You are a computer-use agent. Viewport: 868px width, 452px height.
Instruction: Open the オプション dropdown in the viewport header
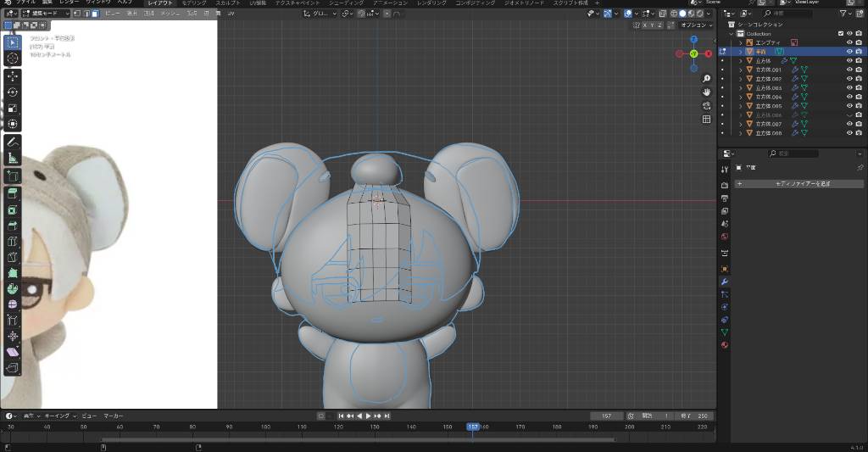697,25
